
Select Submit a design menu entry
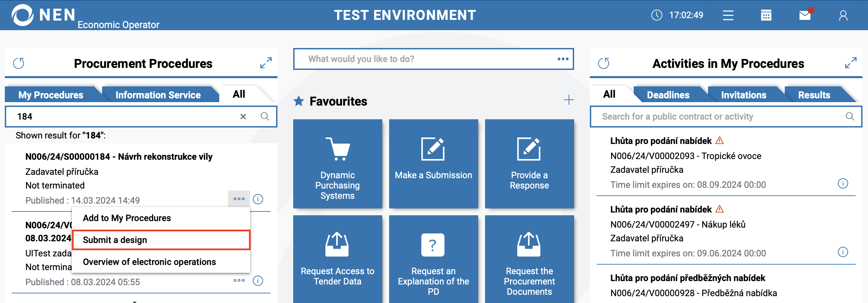click(x=161, y=240)
